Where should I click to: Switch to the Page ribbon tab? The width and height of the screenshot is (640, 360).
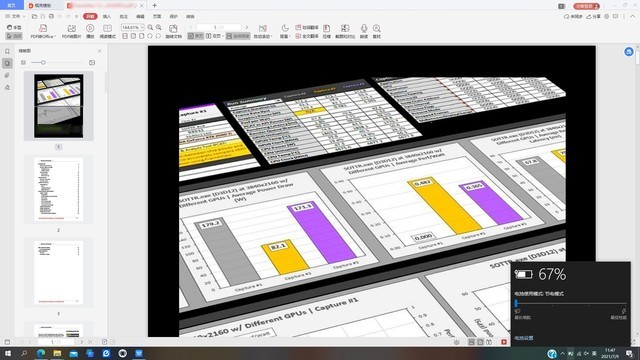point(157,16)
